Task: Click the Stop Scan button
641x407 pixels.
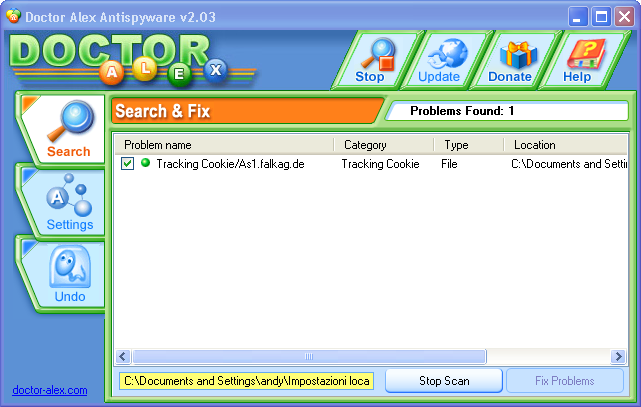Action: coord(444,381)
